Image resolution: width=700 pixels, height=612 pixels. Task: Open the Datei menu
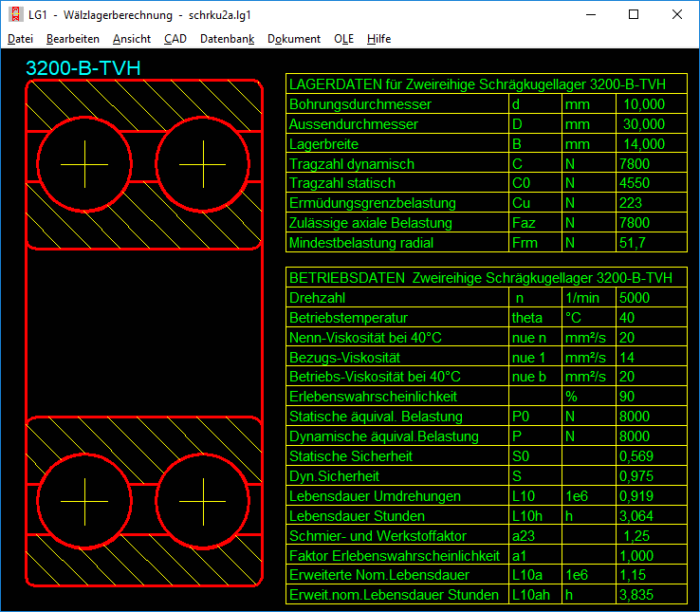21,39
